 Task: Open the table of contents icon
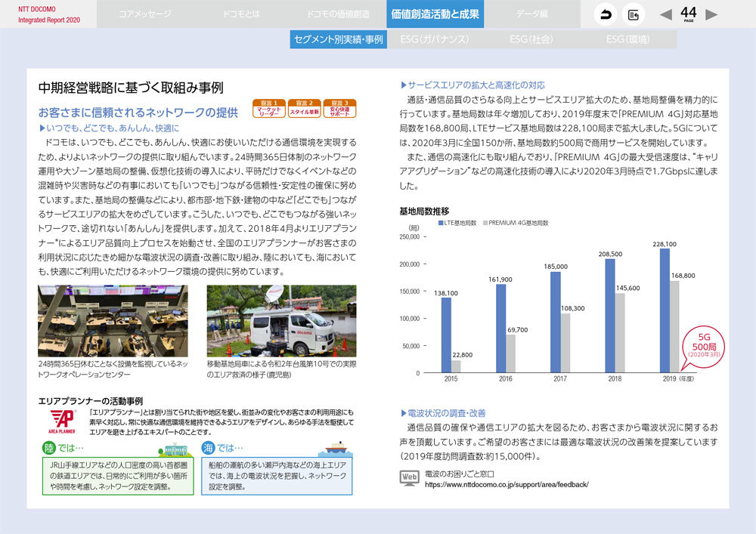(x=633, y=14)
